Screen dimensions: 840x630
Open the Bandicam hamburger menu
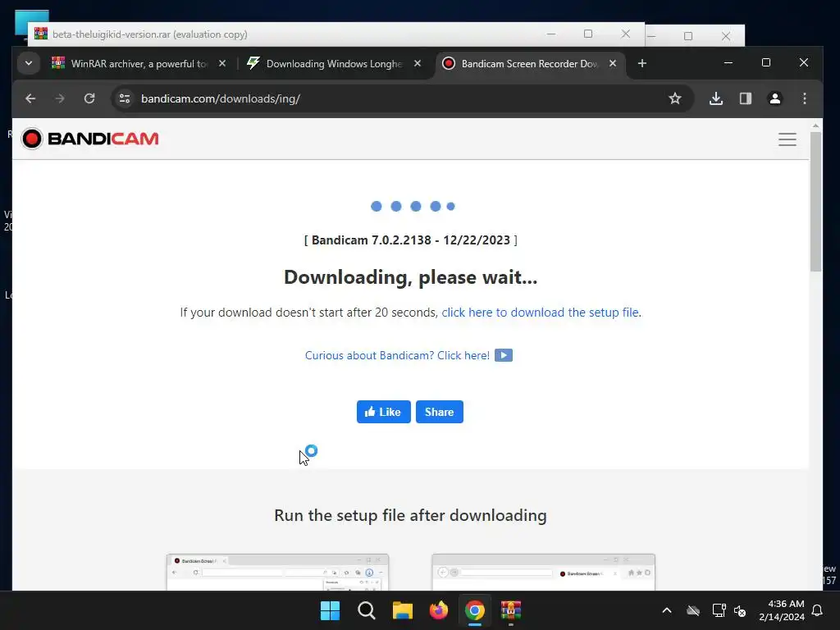coord(787,139)
